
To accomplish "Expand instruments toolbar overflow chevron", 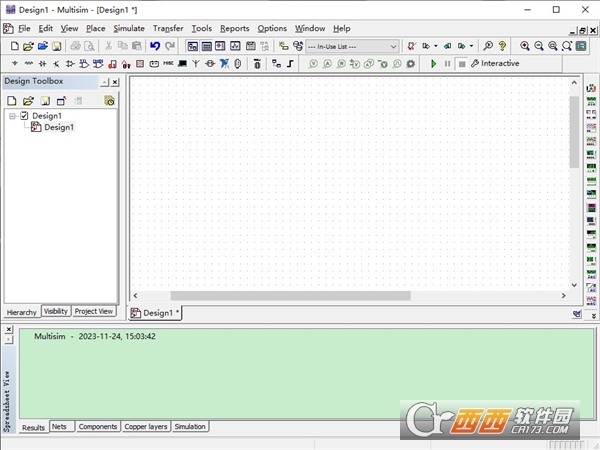I will 593,316.
